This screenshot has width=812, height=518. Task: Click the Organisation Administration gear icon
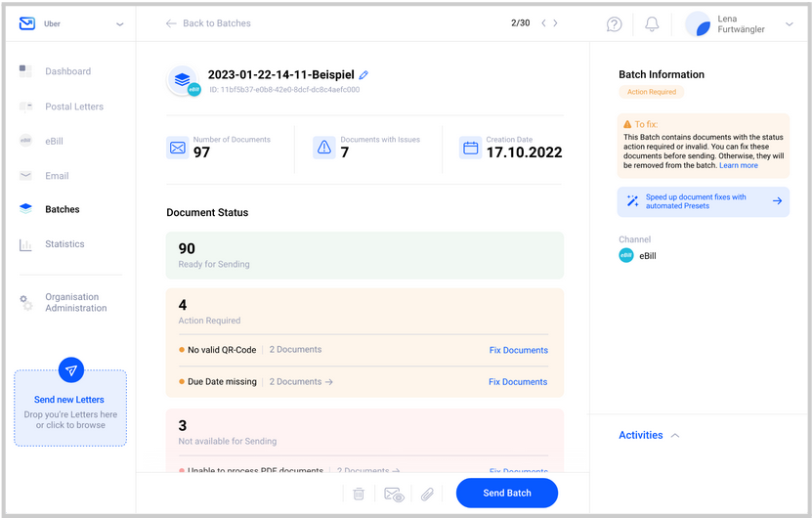[25, 303]
